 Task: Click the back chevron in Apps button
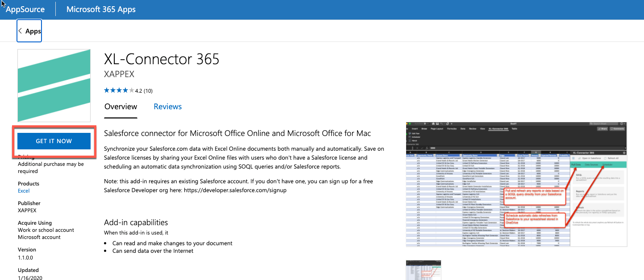[21, 31]
